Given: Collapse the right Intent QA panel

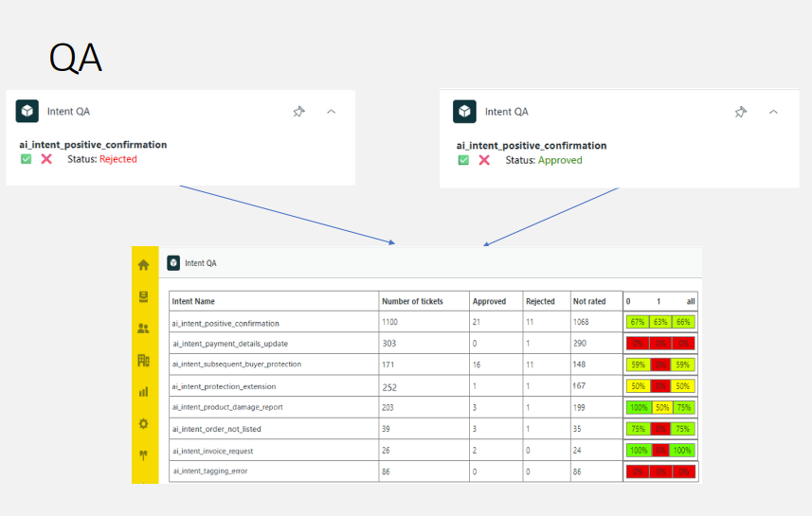Looking at the screenshot, I should tap(773, 112).
